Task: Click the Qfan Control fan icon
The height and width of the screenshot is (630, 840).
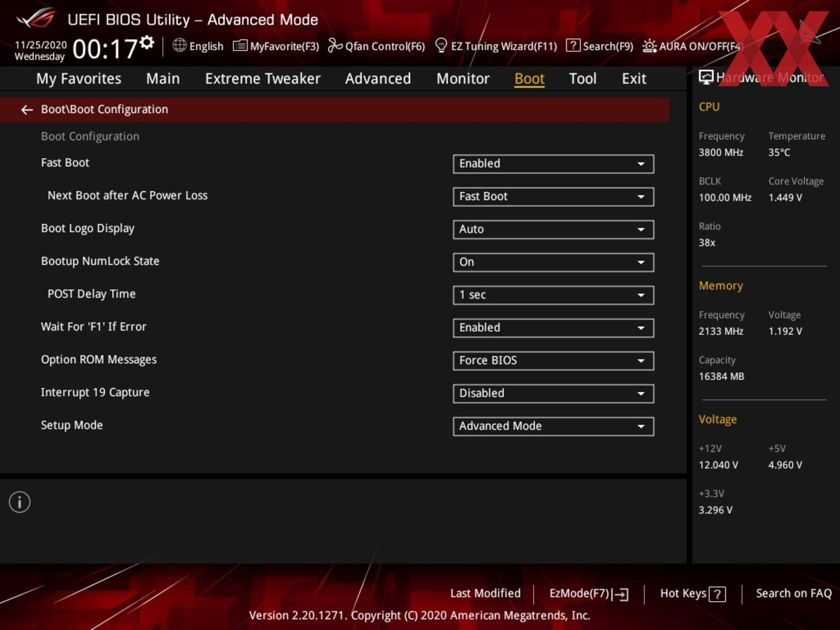Action: 335,45
